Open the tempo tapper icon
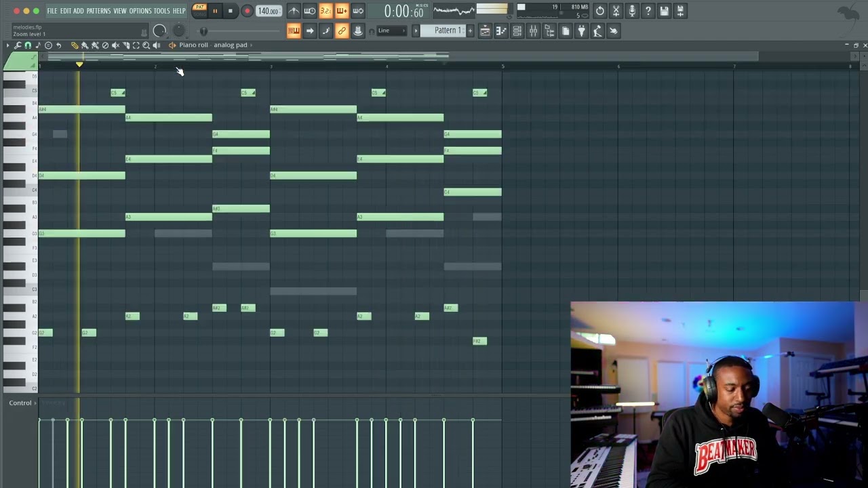 [x=597, y=30]
